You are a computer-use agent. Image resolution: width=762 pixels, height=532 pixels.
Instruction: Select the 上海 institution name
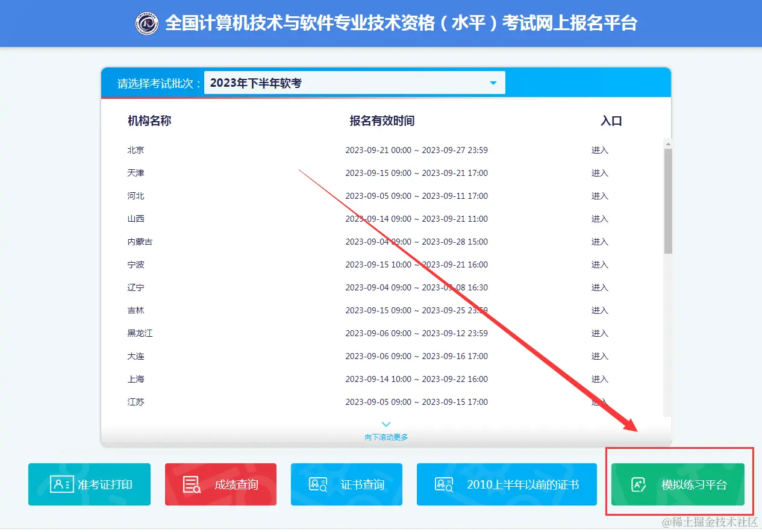point(136,379)
